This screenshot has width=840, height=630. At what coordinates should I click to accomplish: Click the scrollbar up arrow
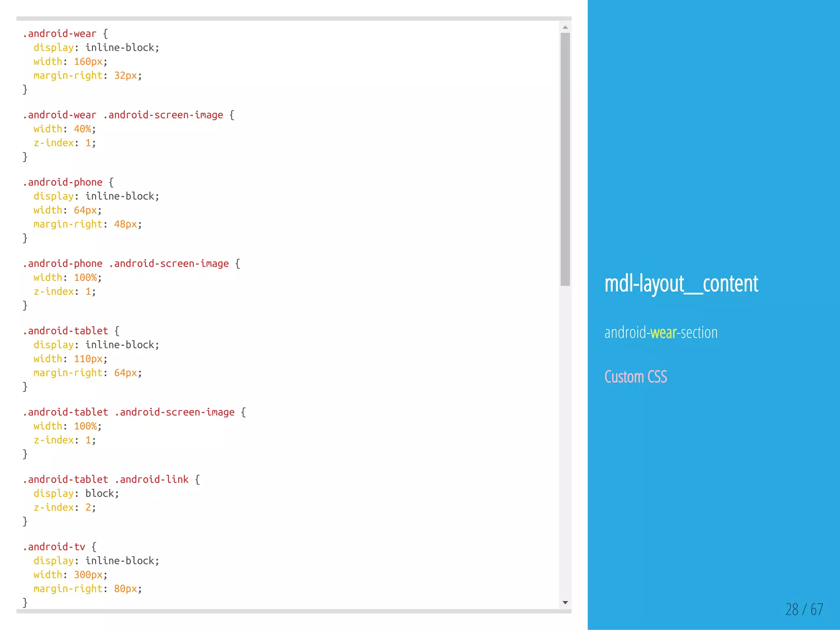click(565, 27)
